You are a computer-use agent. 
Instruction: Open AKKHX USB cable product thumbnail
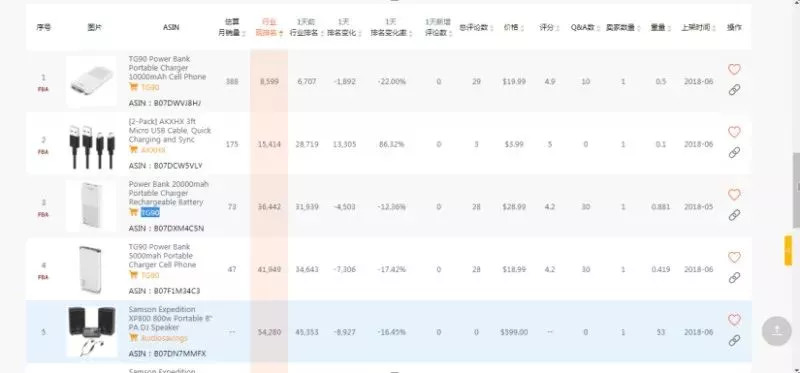[x=92, y=144]
